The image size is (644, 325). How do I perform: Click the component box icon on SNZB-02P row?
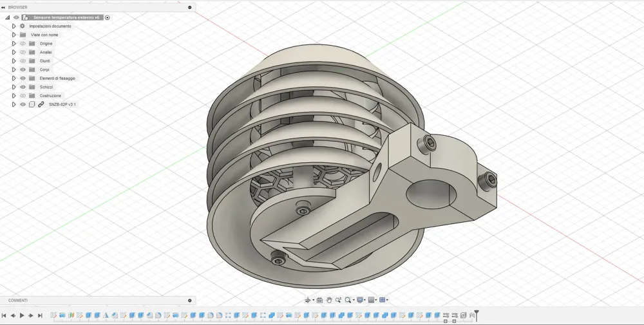[32, 105]
